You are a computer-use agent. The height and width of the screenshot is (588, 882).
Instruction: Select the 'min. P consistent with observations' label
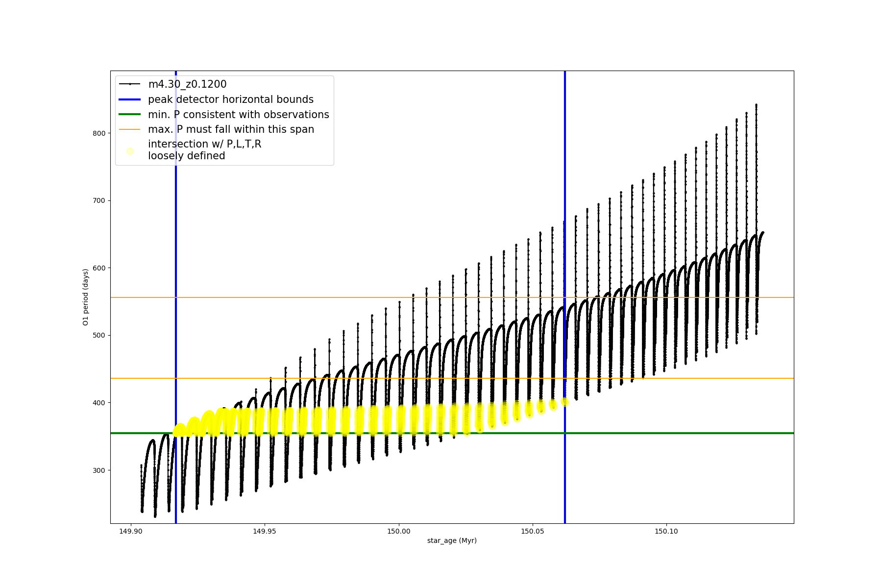[238, 115]
